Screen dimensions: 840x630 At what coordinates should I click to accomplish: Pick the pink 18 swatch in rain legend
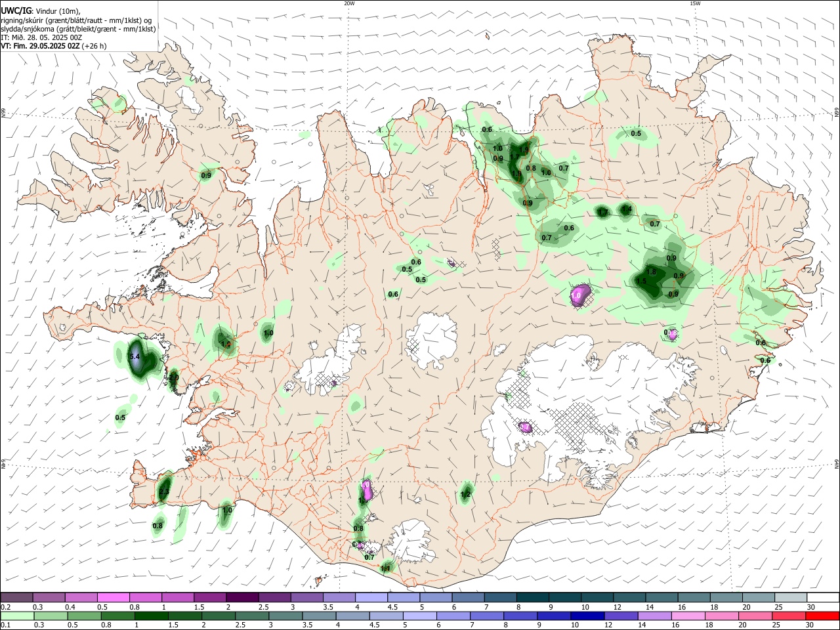721,616
